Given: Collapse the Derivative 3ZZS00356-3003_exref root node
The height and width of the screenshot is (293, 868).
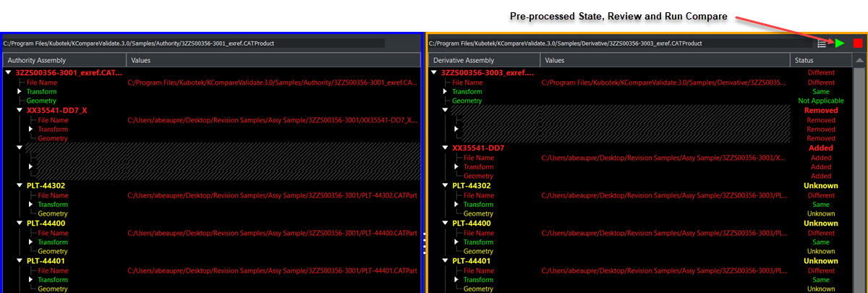Looking at the screenshot, I should coord(433,72).
